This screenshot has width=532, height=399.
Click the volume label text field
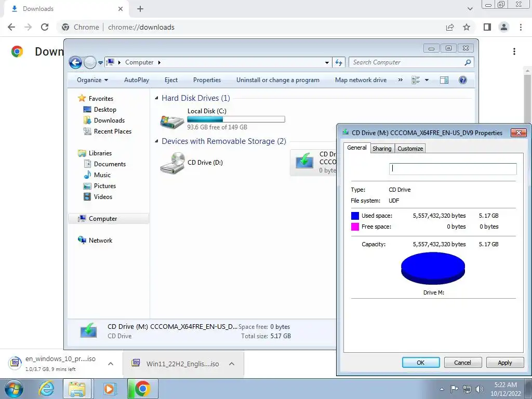tap(453, 169)
